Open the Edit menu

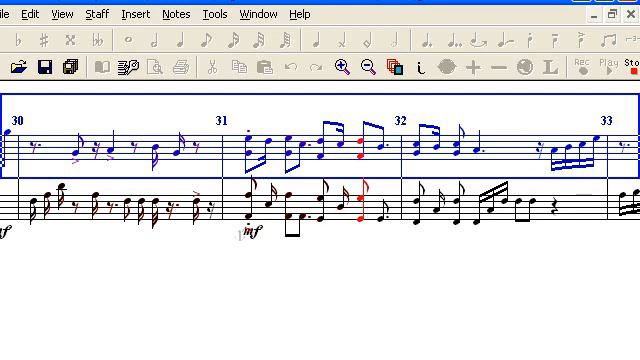click(x=30, y=14)
